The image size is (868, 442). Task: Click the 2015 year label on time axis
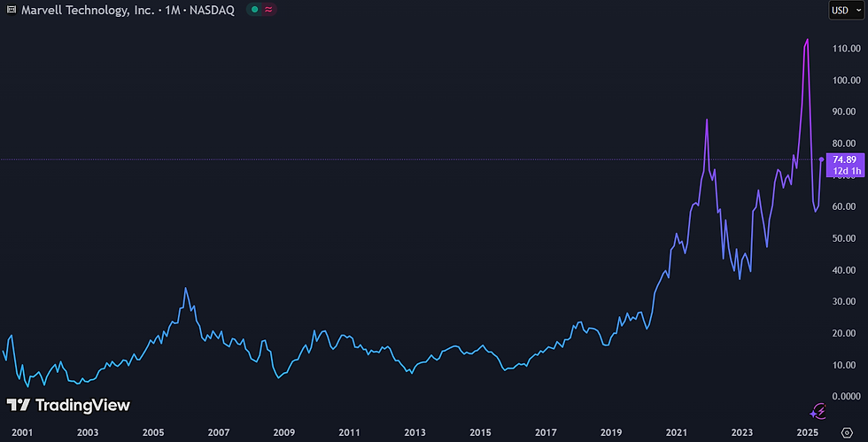coord(480,432)
